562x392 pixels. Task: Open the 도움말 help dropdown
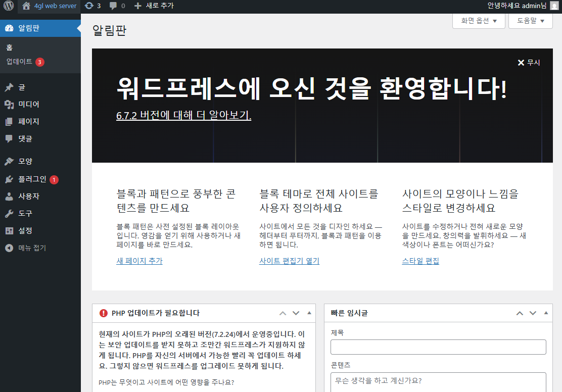[x=531, y=21]
